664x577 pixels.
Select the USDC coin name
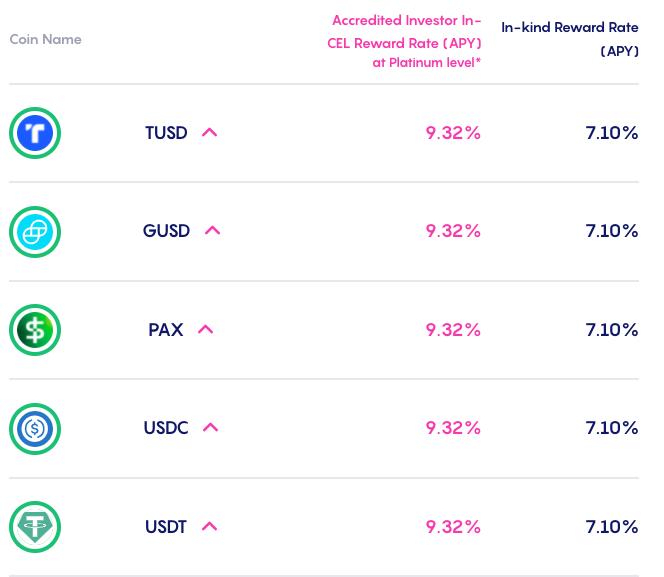[x=166, y=428]
